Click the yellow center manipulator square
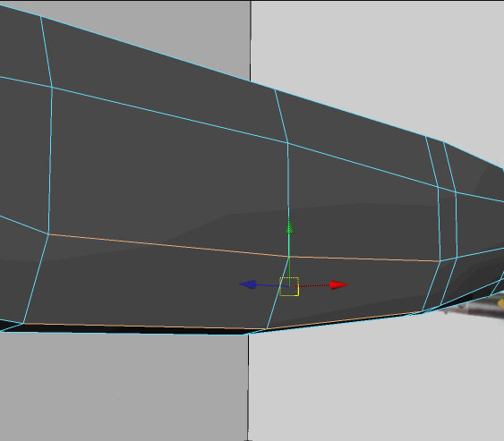 [289, 286]
